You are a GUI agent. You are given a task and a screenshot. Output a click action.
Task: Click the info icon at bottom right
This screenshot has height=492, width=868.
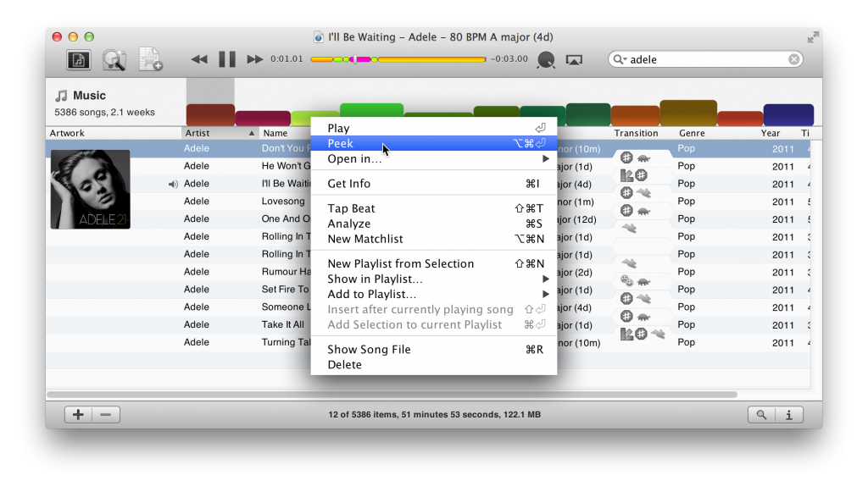click(788, 414)
